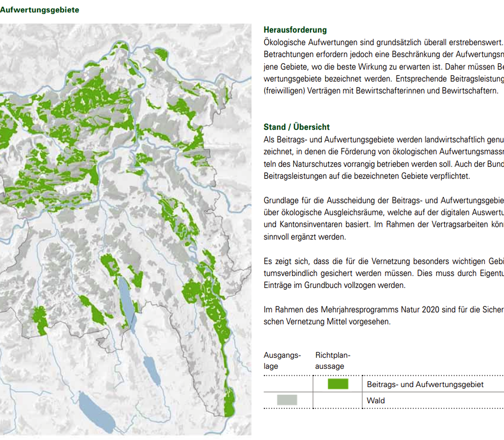The width and height of the screenshot is (504, 440).
Task: Click the green Beitrags- und Aufwertungsgebiet legend swatch
Action: pos(338,384)
